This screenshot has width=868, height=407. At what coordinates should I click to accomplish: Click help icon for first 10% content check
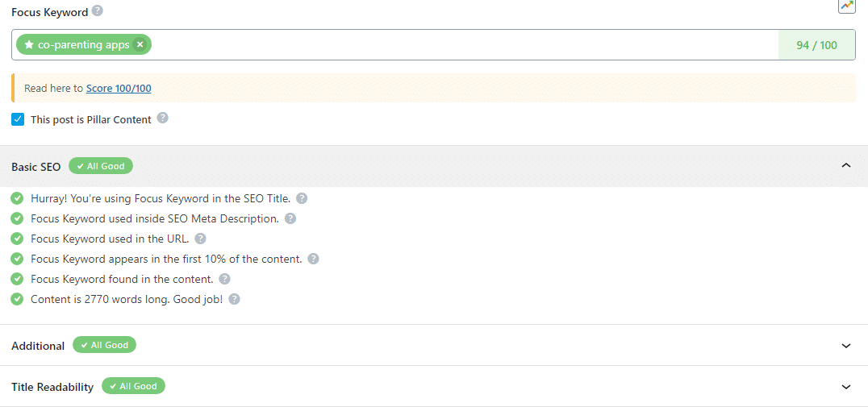point(313,259)
